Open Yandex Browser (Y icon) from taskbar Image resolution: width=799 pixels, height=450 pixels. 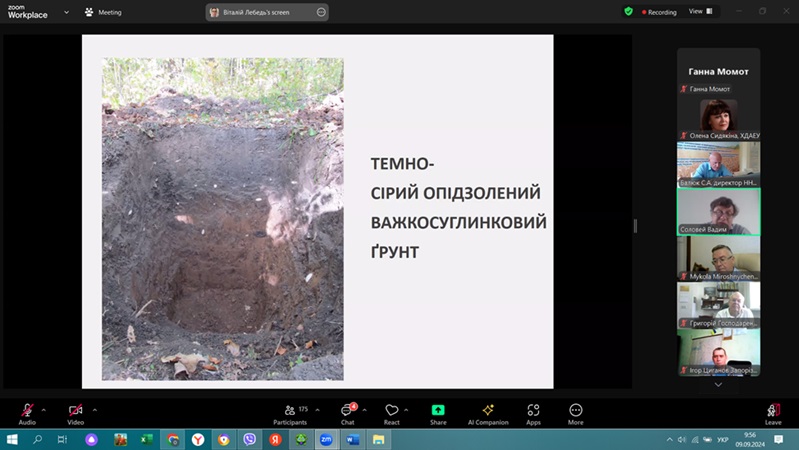pyautogui.click(x=198, y=439)
